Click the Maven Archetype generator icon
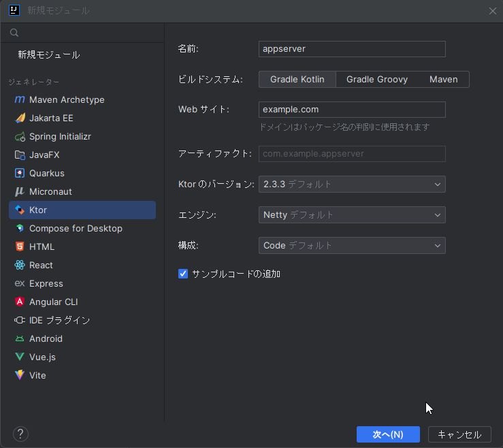 [x=20, y=100]
